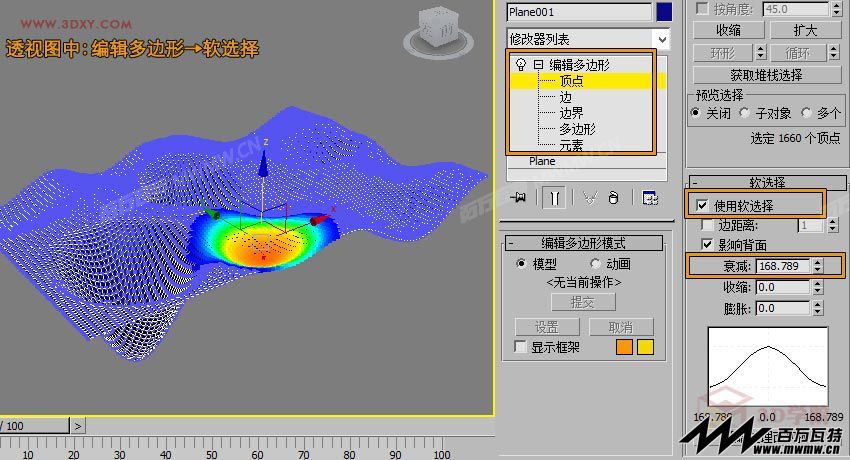
Task: Select the 模型 radio button
Action: click(x=521, y=264)
